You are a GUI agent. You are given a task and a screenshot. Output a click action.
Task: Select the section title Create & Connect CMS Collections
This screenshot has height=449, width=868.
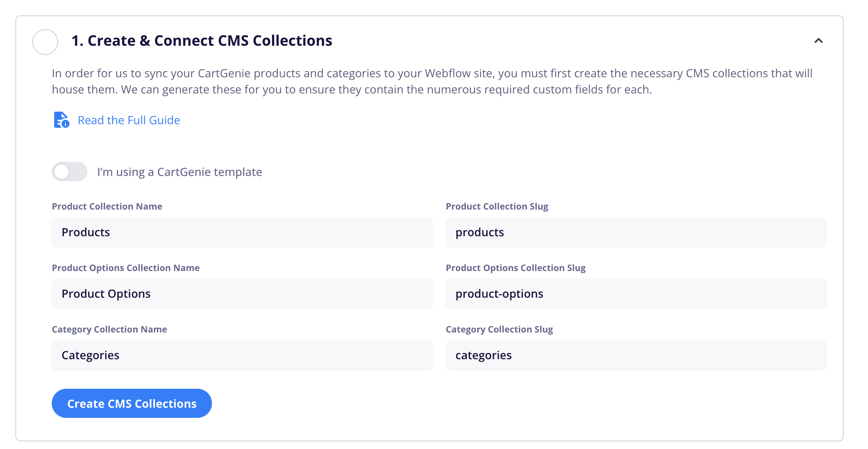pos(202,41)
